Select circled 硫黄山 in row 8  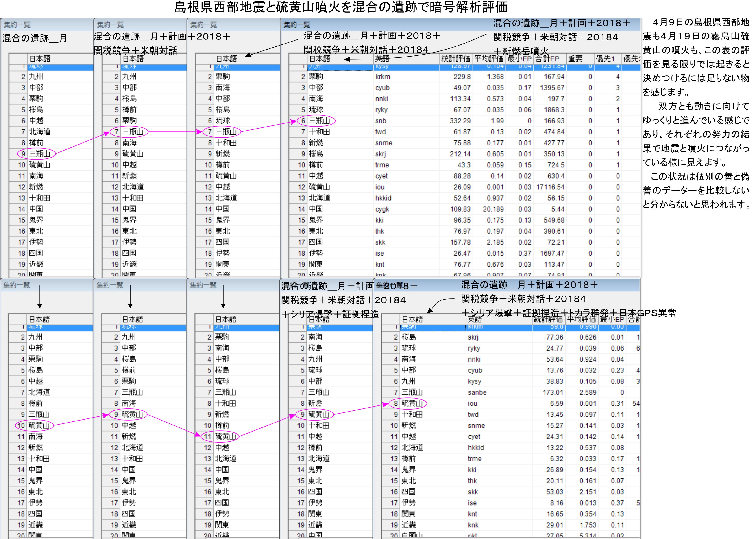412,403
